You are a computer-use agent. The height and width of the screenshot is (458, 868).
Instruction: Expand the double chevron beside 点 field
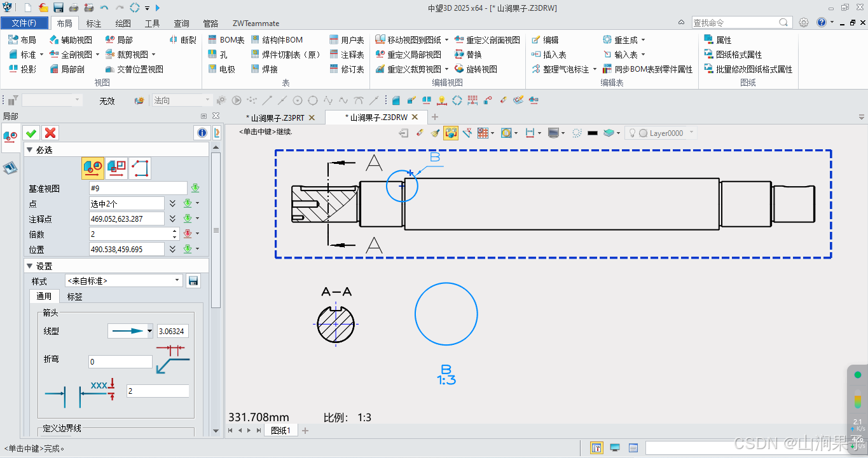tap(172, 203)
